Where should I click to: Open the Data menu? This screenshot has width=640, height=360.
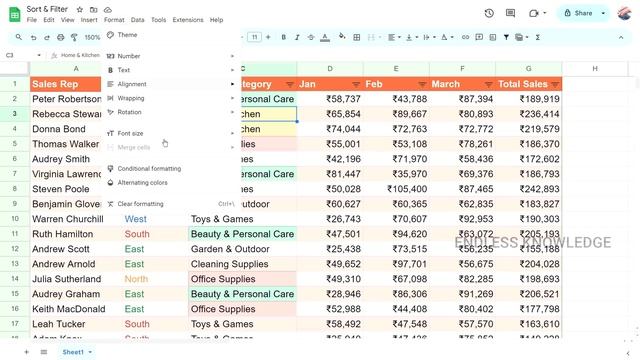pos(138,20)
